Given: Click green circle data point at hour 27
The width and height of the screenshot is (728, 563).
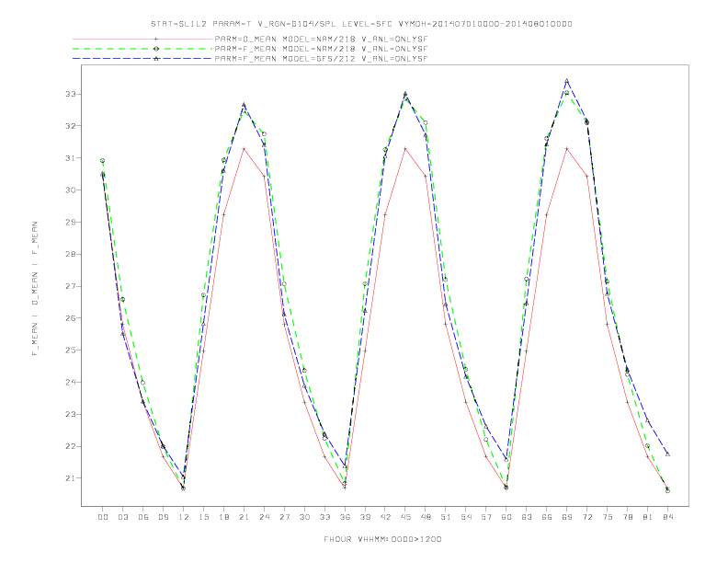Looking at the screenshot, I should click(284, 284).
